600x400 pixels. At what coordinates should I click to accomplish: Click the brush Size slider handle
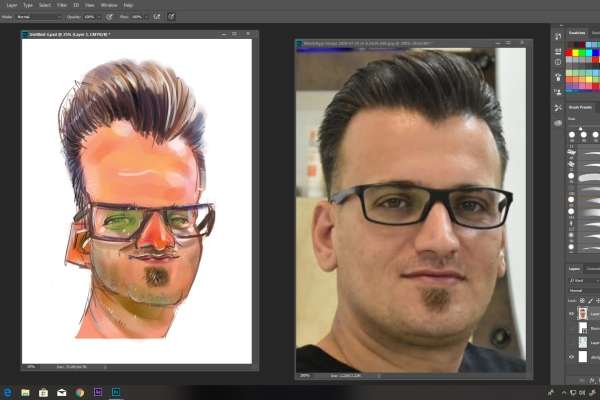(x=580, y=129)
